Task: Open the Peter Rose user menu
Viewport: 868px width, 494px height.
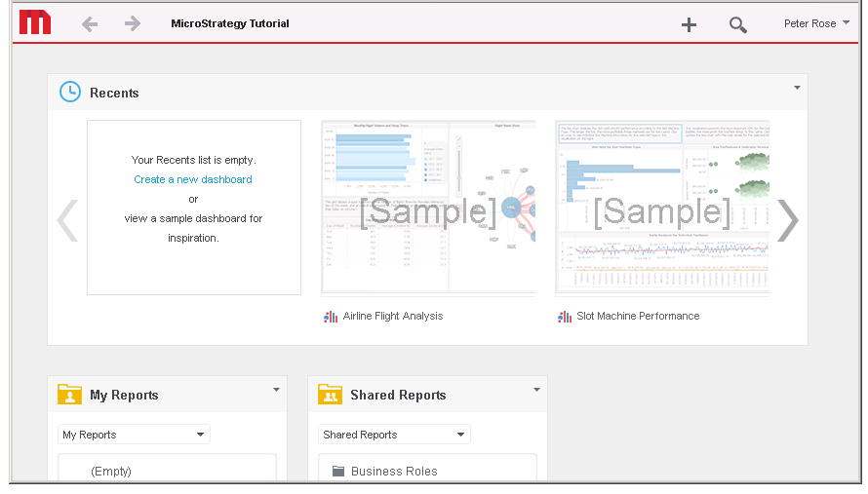Action: pyautogui.click(x=816, y=23)
